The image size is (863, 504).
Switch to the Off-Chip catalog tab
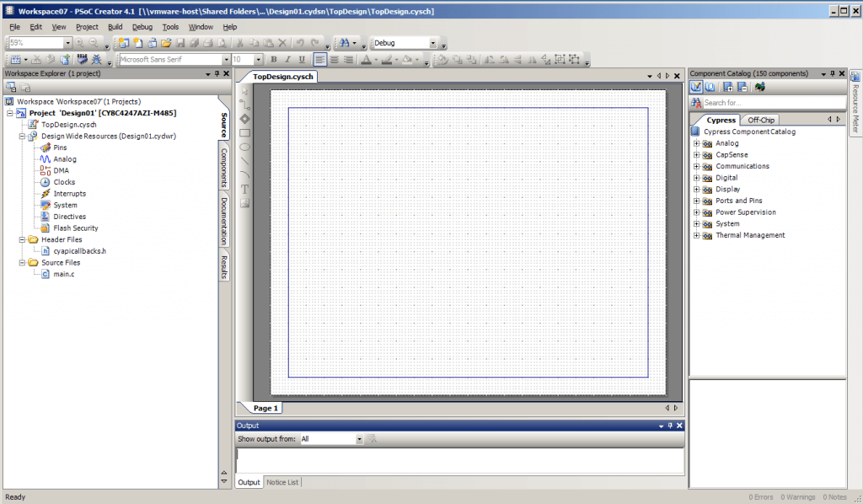[x=761, y=120]
